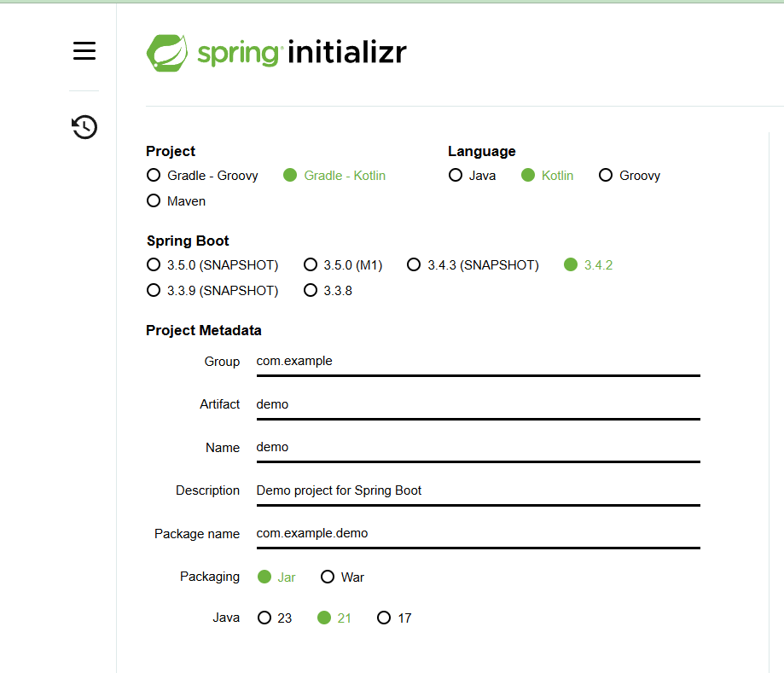Viewport: 784px width, 673px height.
Task: Choose Groovy as the language
Action: [x=606, y=175]
